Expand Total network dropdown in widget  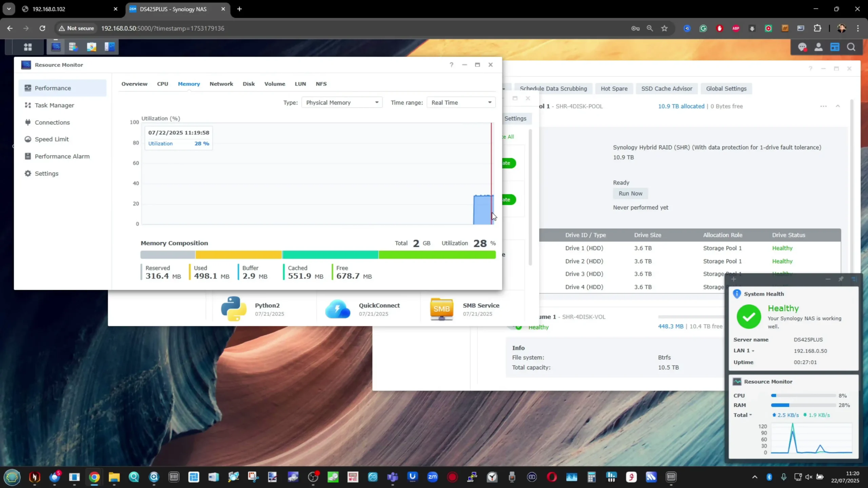click(x=743, y=415)
